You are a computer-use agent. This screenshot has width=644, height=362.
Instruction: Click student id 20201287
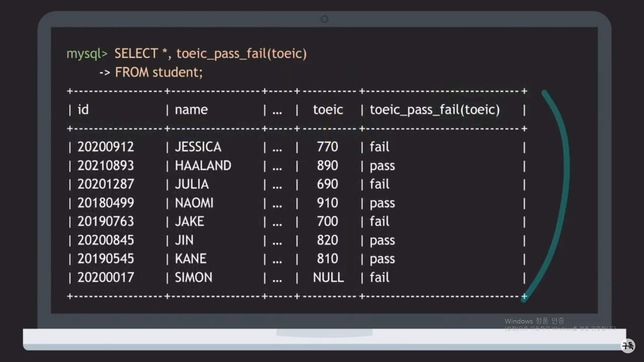(x=106, y=184)
